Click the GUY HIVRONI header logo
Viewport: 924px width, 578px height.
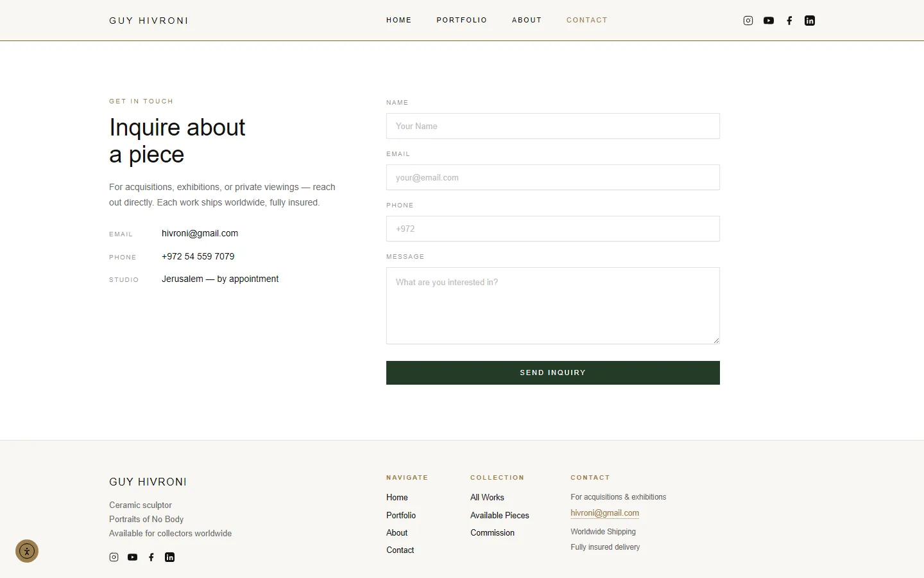149,21
